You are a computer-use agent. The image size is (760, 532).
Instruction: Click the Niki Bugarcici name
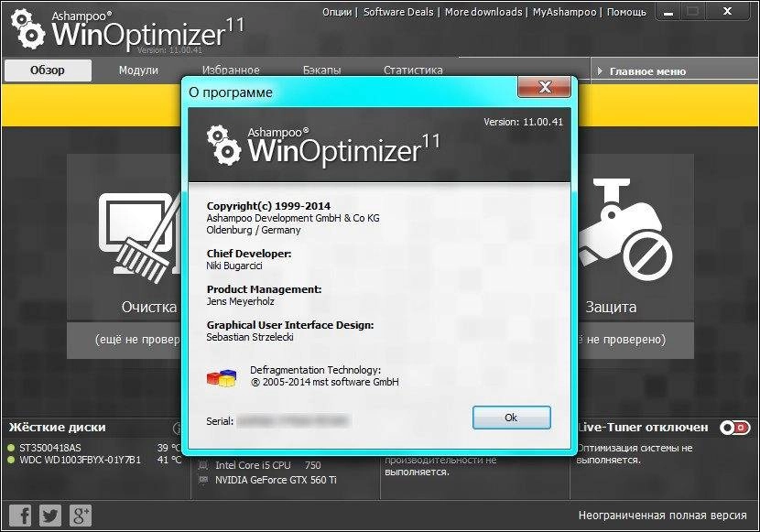tap(234, 266)
